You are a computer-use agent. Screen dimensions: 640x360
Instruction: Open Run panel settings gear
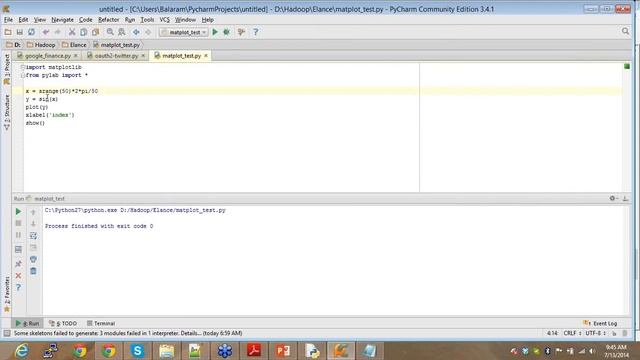coord(613,198)
